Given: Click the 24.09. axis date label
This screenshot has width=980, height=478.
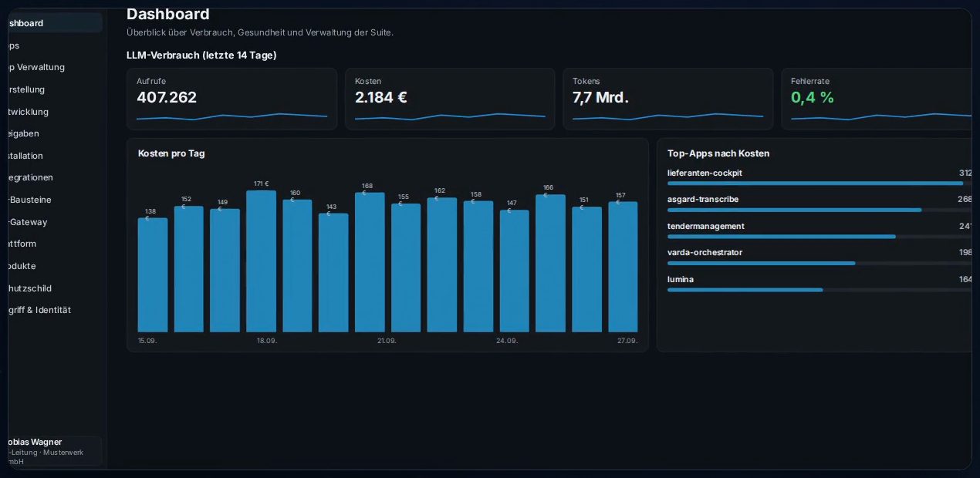Looking at the screenshot, I should (x=507, y=341).
